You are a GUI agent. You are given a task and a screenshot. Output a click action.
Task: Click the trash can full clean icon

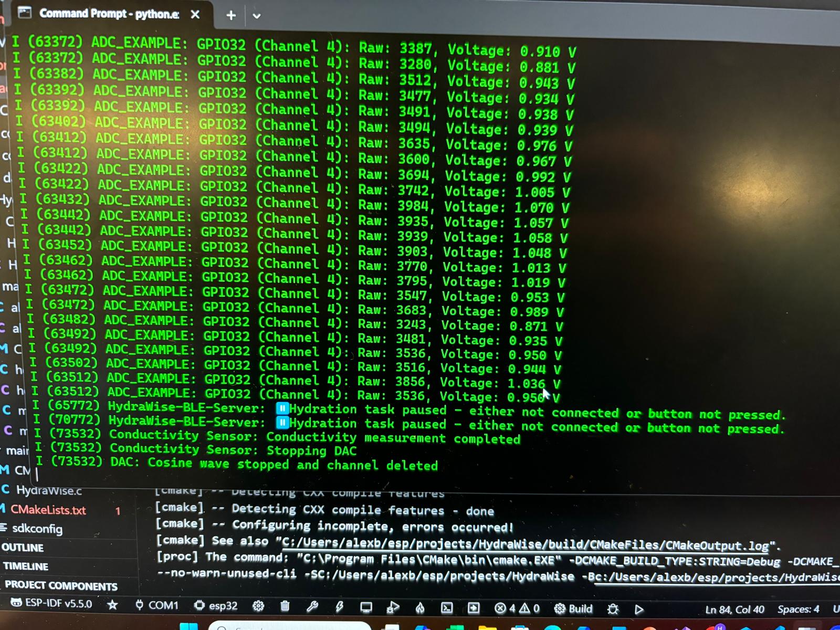pyautogui.click(x=285, y=606)
